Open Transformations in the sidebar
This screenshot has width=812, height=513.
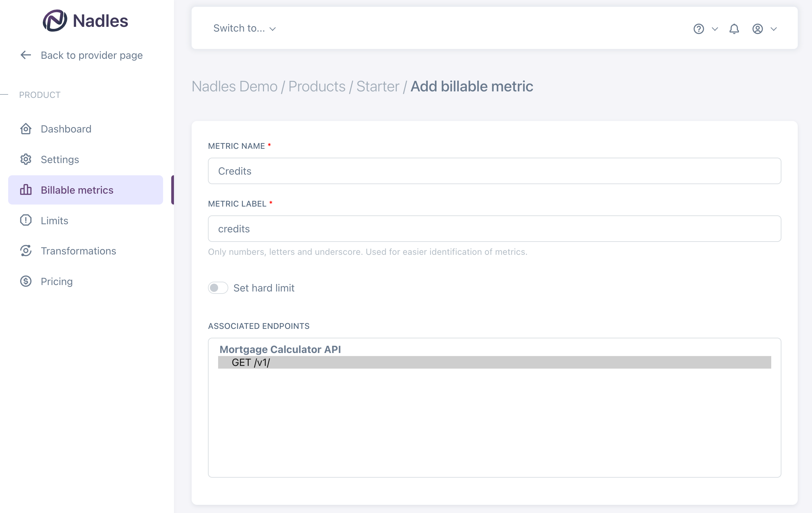pyautogui.click(x=78, y=251)
